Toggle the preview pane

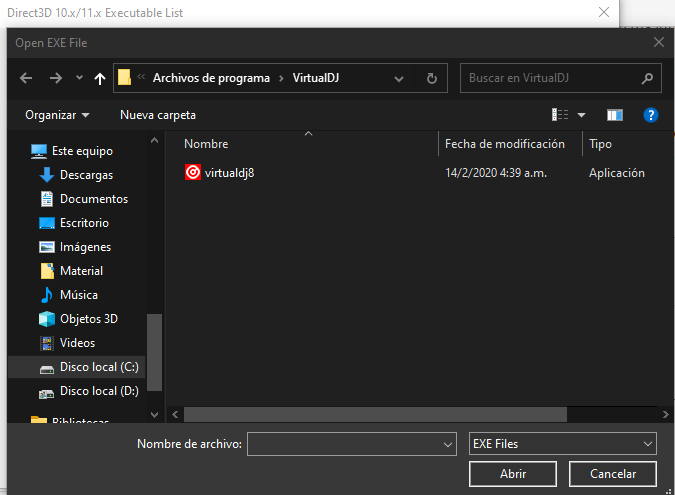[615, 115]
